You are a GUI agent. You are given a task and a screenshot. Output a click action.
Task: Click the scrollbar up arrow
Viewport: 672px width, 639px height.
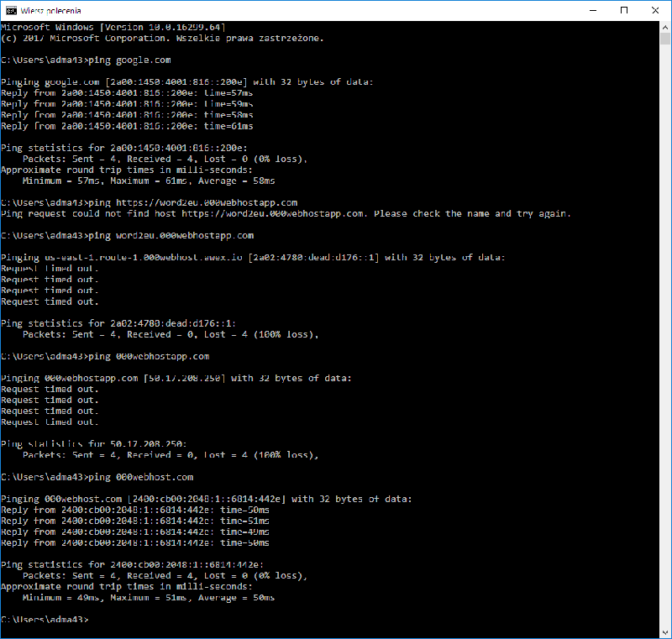pos(664,29)
